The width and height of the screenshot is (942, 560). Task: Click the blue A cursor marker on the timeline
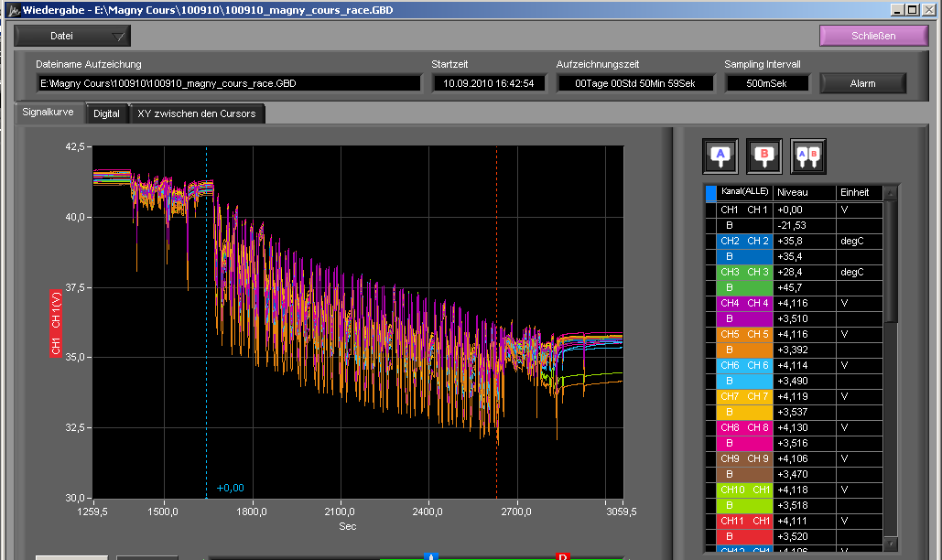pos(430,555)
